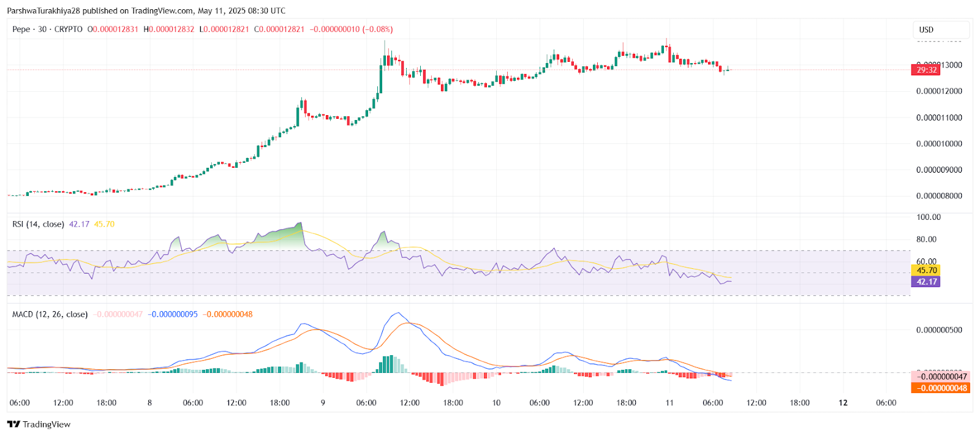Click the red -0.08% change value in header
The width and height of the screenshot is (980, 436).
click(x=378, y=29)
